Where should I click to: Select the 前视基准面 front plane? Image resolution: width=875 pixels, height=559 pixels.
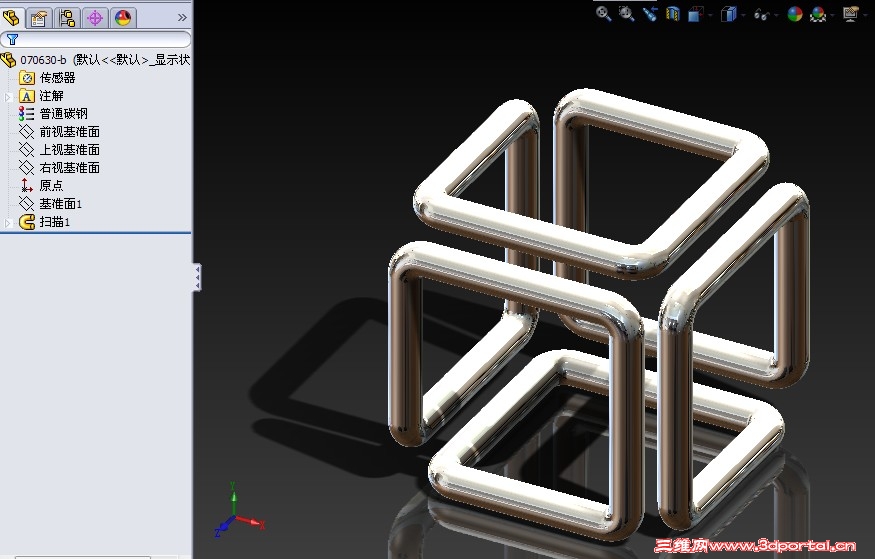pos(60,132)
